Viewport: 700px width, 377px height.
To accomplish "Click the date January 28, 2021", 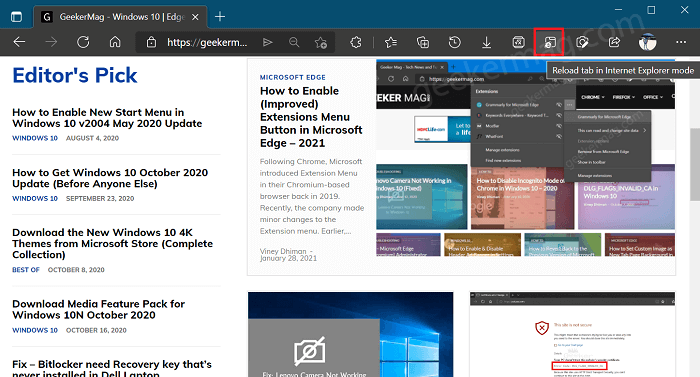I will pos(288,258).
